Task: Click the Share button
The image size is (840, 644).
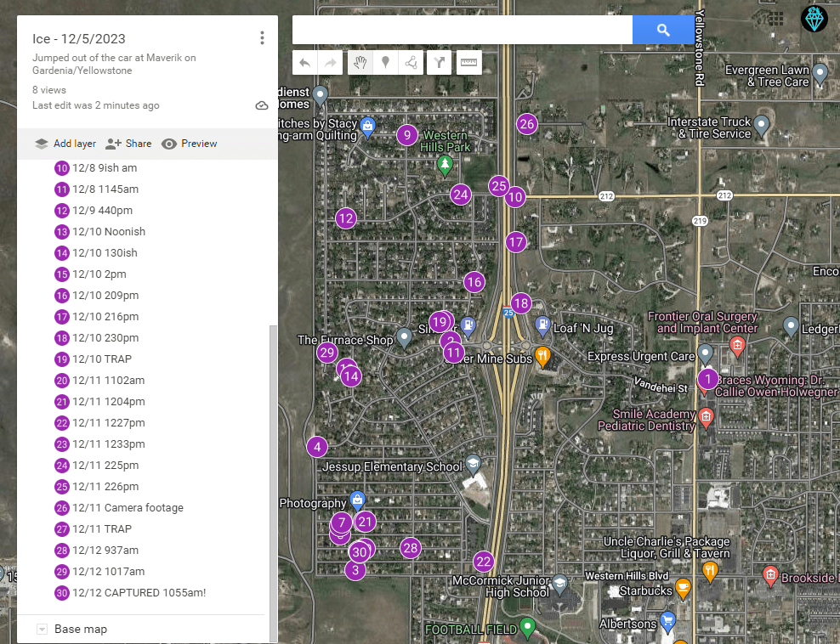Action: (128, 144)
